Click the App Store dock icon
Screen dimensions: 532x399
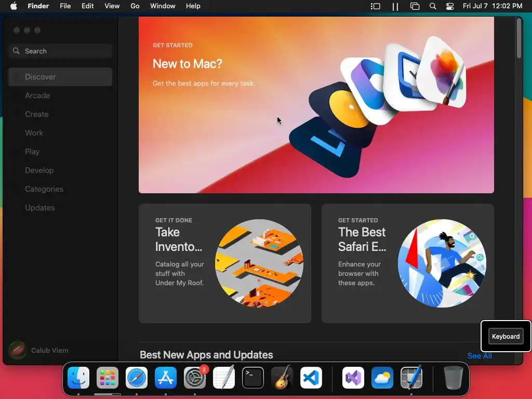pyautogui.click(x=166, y=378)
